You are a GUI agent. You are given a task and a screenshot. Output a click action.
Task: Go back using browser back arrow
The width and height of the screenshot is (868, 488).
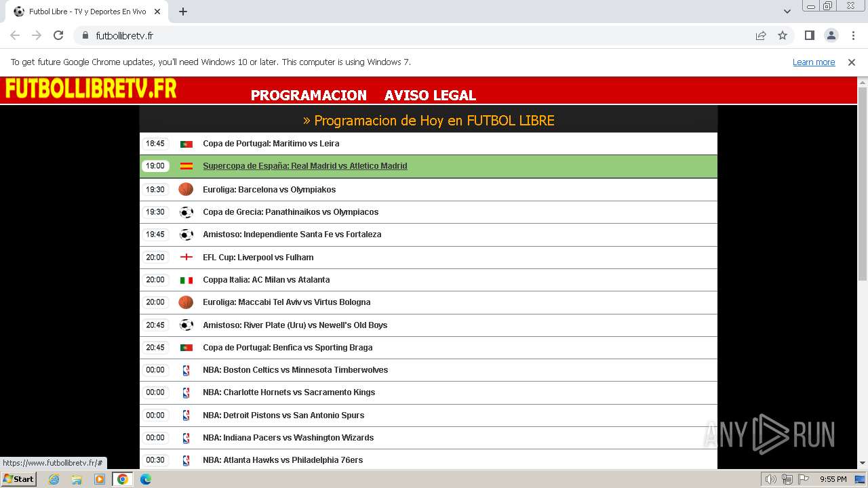(x=15, y=35)
